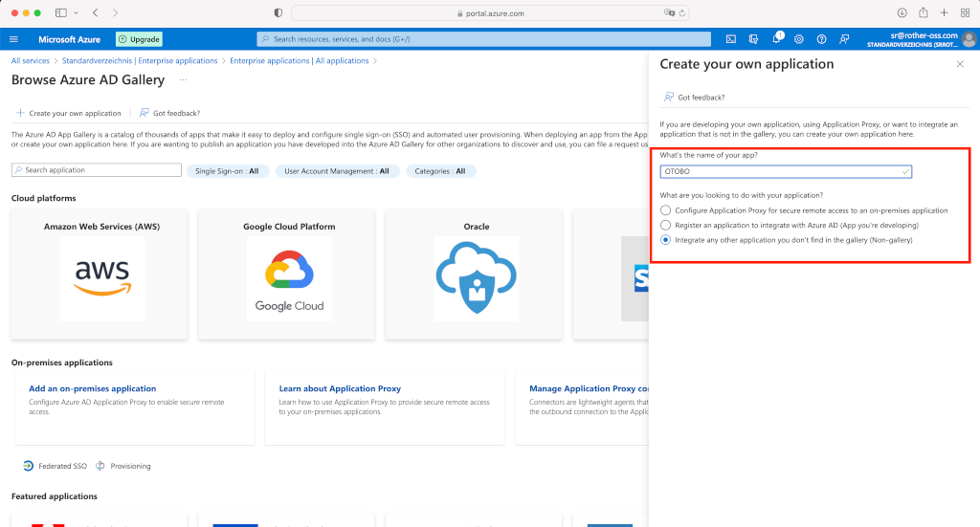The width and height of the screenshot is (980, 527).
Task: Open the Categories filter
Action: click(440, 171)
